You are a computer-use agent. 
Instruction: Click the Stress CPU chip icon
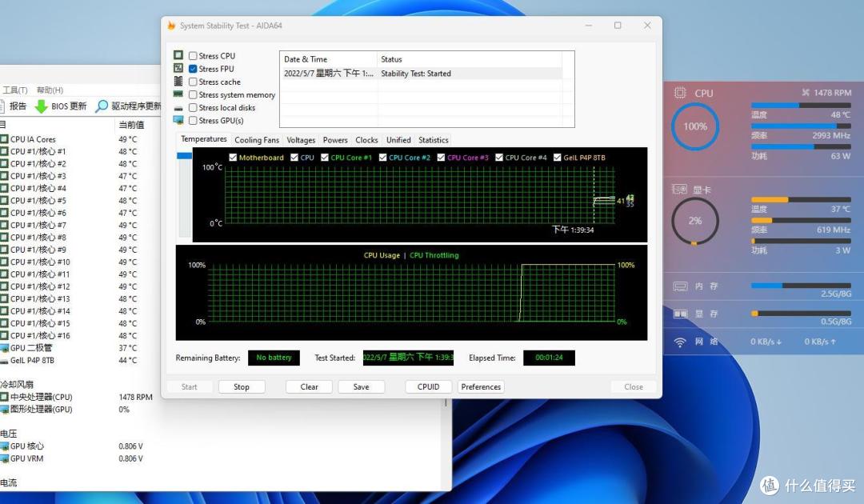[x=178, y=55]
